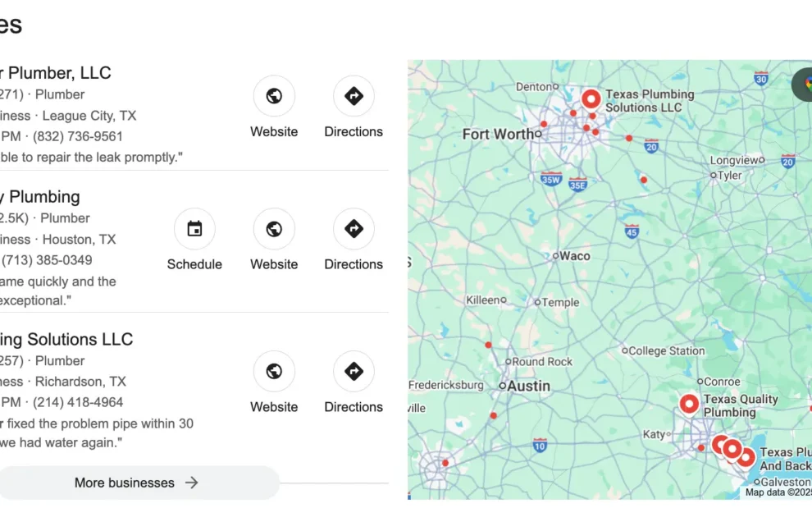Click the phone number (214) 418-4964

78,402
